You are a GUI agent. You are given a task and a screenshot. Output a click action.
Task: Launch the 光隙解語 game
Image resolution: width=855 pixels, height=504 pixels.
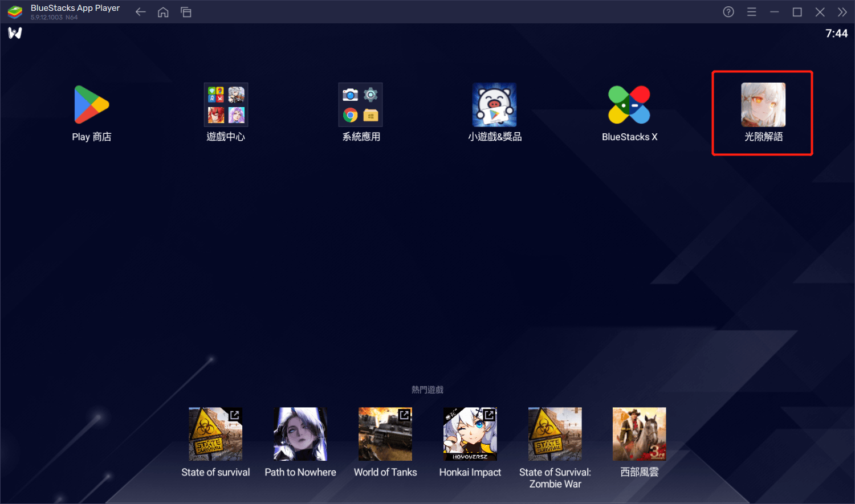coord(763,105)
